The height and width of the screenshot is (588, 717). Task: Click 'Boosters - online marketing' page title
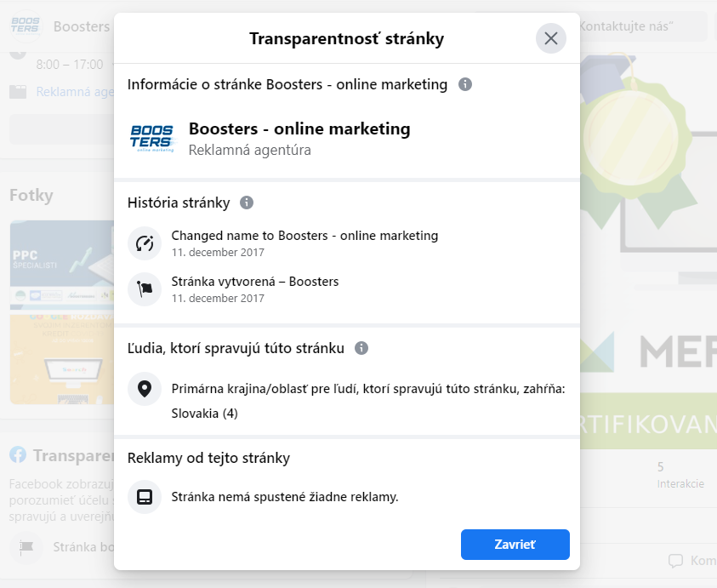pos(299,129)
